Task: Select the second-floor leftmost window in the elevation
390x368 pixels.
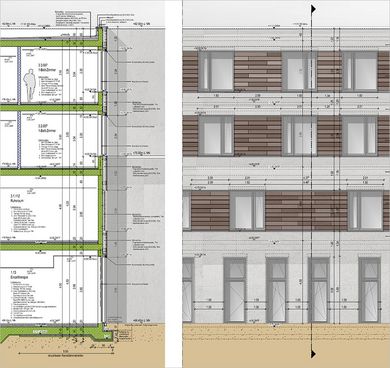Action: [x=216, y=136]
